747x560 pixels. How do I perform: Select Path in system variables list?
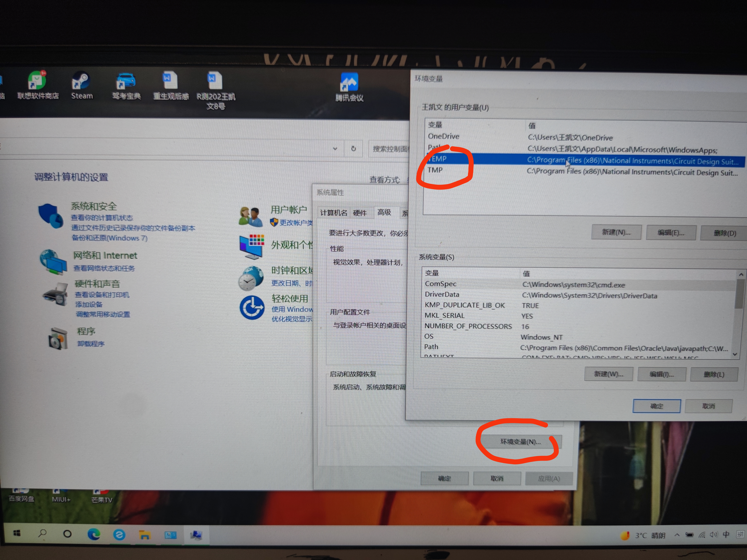click(x=431, y=347)
